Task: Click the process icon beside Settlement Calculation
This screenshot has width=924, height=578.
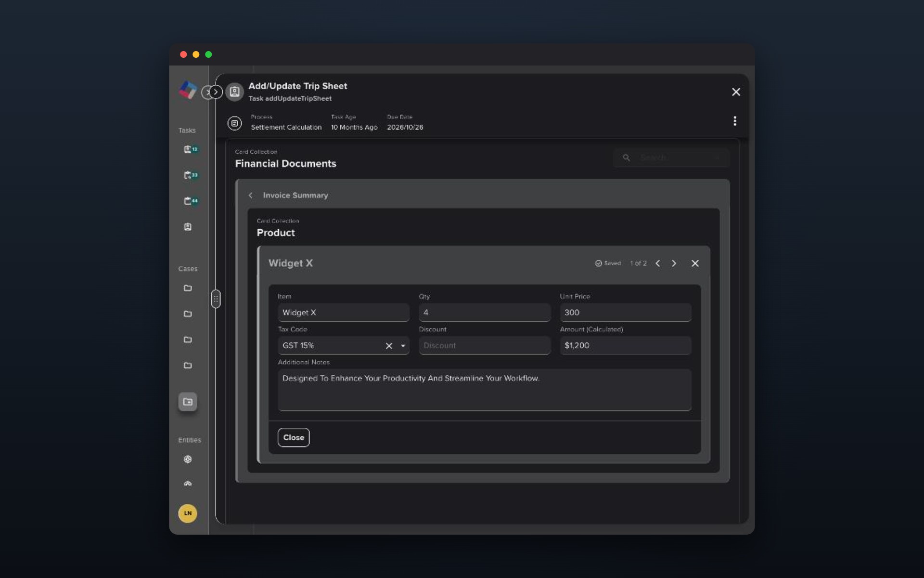Action: coord(234,123)
